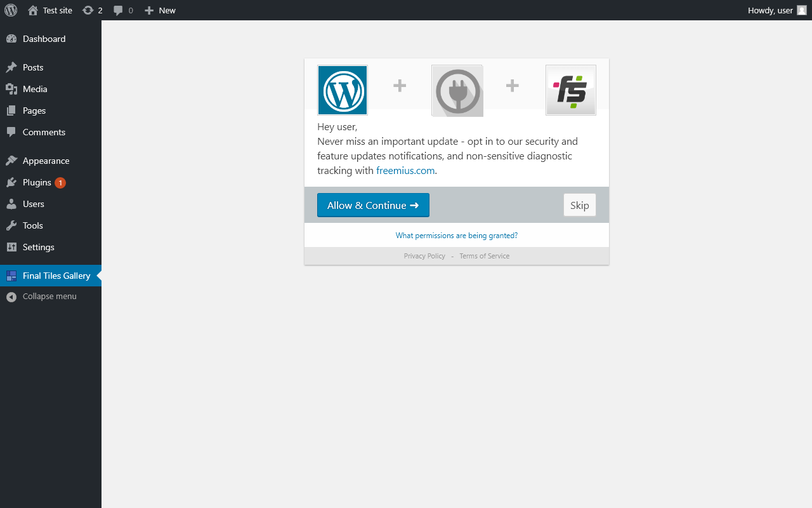Click the Posts pushpin icon

point(11,67)
